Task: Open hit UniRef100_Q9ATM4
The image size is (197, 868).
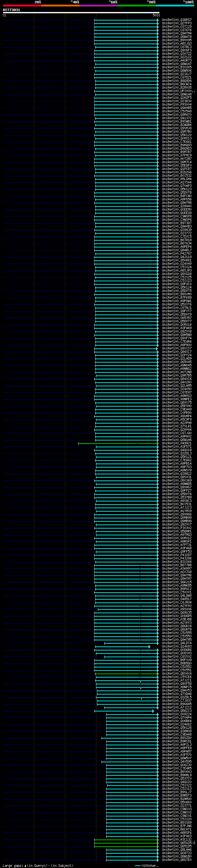Action: pos(176,33)
